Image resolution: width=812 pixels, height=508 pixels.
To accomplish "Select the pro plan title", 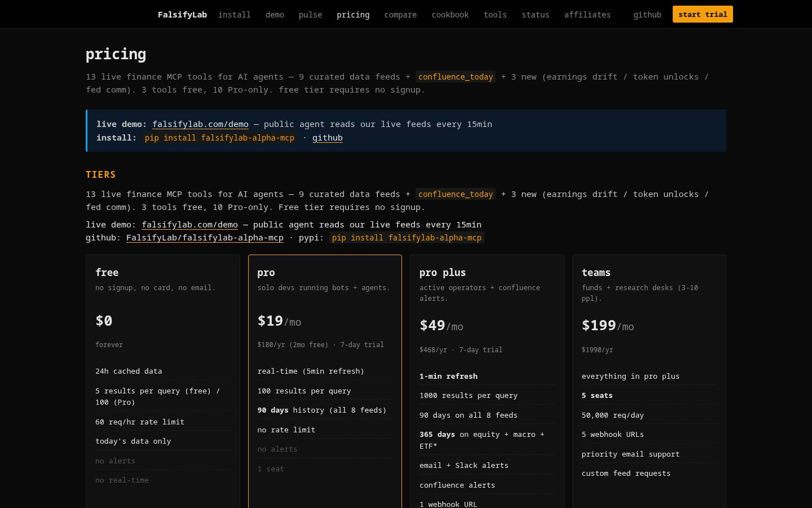I will pyautogui.click(x=266, y=273).
